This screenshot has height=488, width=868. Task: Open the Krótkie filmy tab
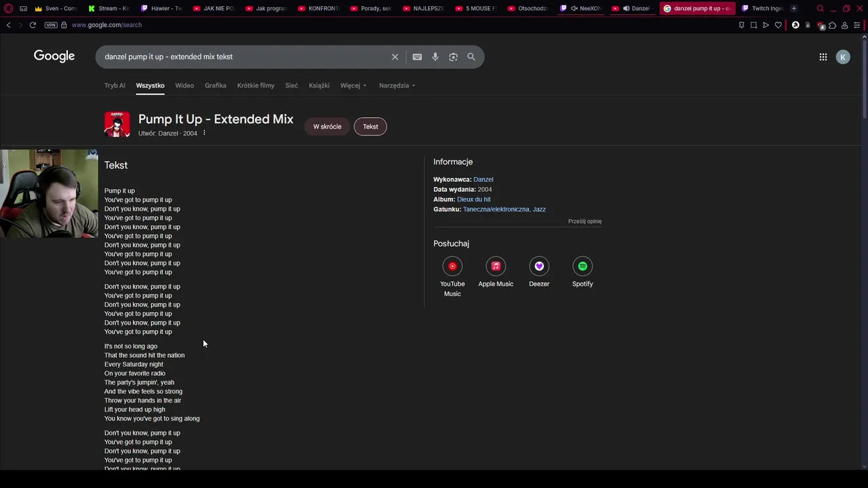pyautogui.click(x=256, y=85)
